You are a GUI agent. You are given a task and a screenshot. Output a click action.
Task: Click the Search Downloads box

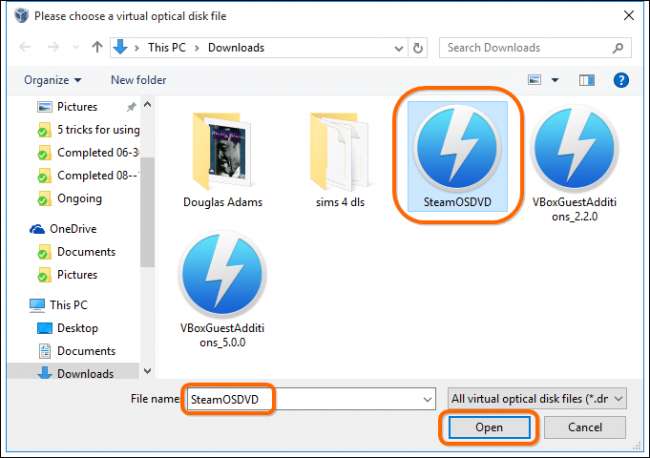pyautogui.click(x=535, y=48)
